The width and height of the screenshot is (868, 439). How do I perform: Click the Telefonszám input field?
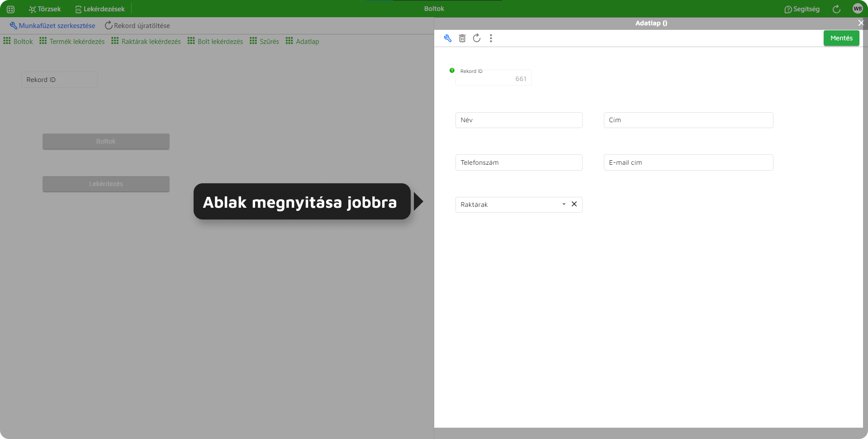[x=519, y=162]
